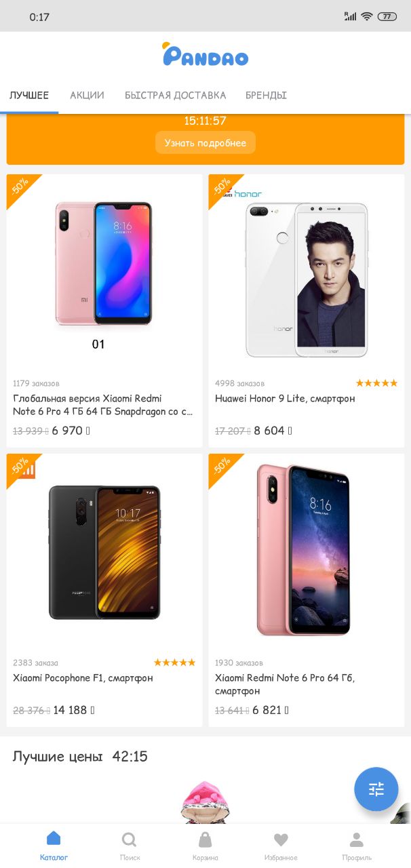
Task: Open the blue filter sliders button
Action: [376, 789]
